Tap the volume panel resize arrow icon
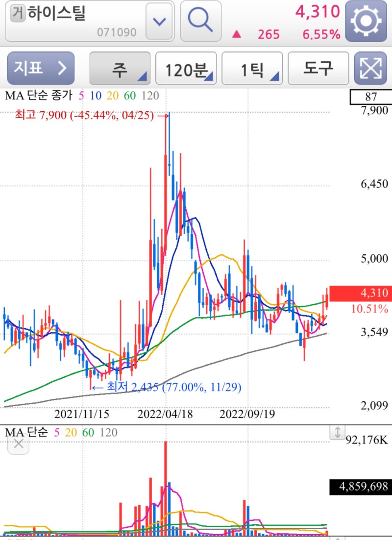Viewport: 392px width, 540px height. coord(337,432)
